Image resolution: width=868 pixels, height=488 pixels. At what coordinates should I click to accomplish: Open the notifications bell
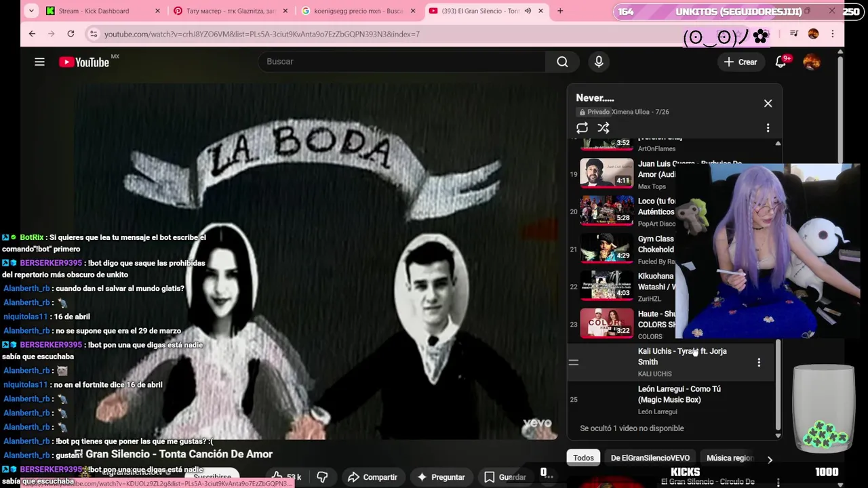[781, 62]
